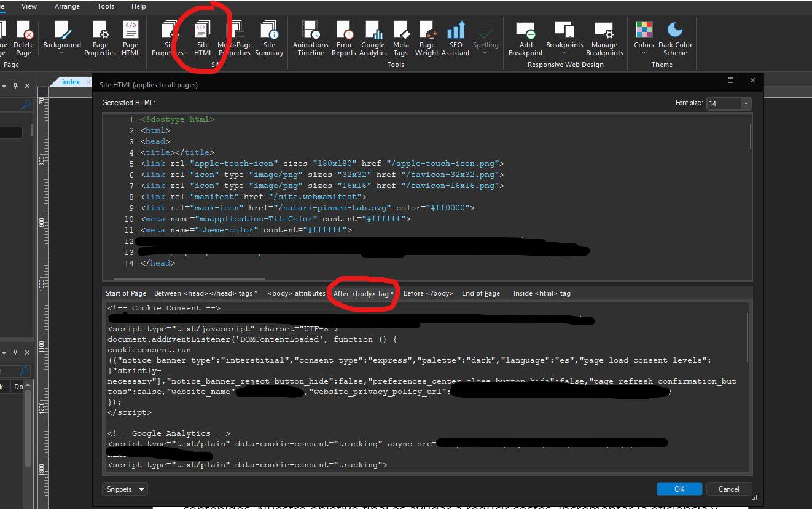Open the Arrange menu
The image size is (812, 509).
[x=67, y=6]
